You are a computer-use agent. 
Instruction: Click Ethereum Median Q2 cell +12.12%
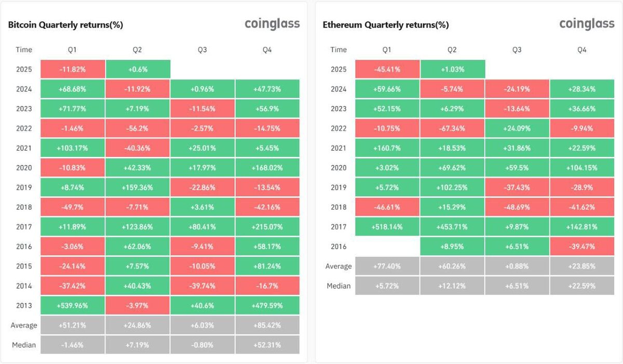(x=452, y=286)
